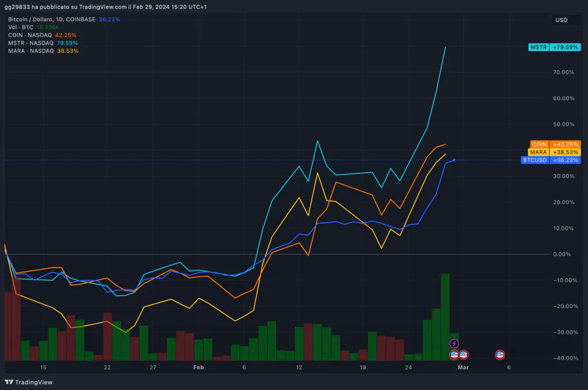Click the blue dot ending the BTCUSD line
The height and width of the screenshot is (390, 588).
point(454,160)
